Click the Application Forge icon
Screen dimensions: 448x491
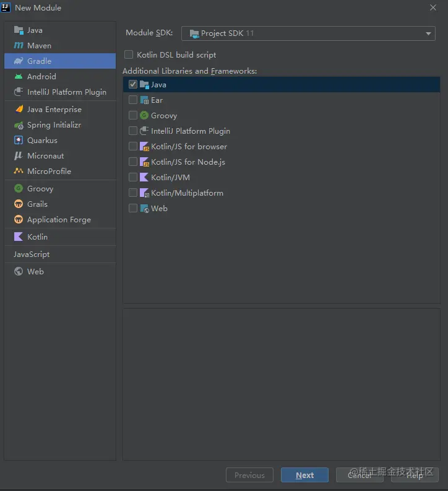coord(19,219)
